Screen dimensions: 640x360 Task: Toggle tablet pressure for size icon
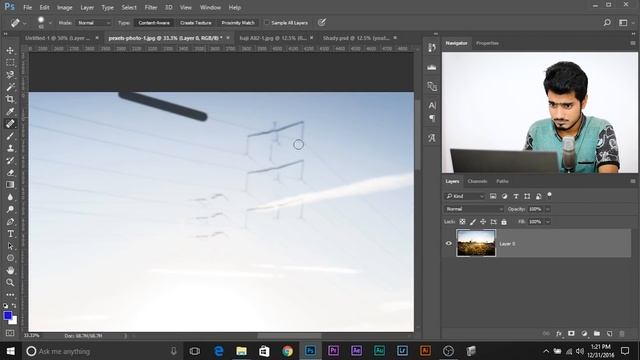pyautogui.click(x=322, y=22)
